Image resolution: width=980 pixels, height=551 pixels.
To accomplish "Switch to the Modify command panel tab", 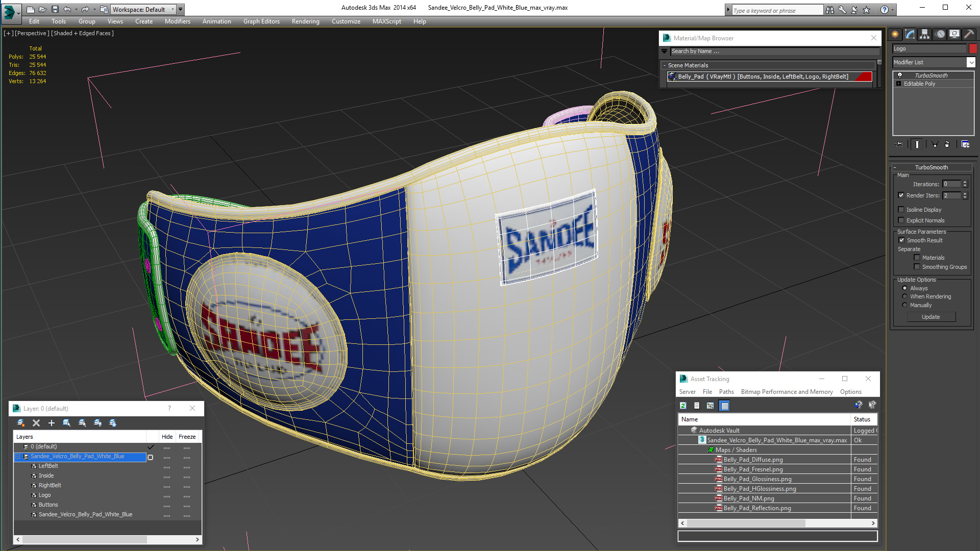I will coord(910,34).
